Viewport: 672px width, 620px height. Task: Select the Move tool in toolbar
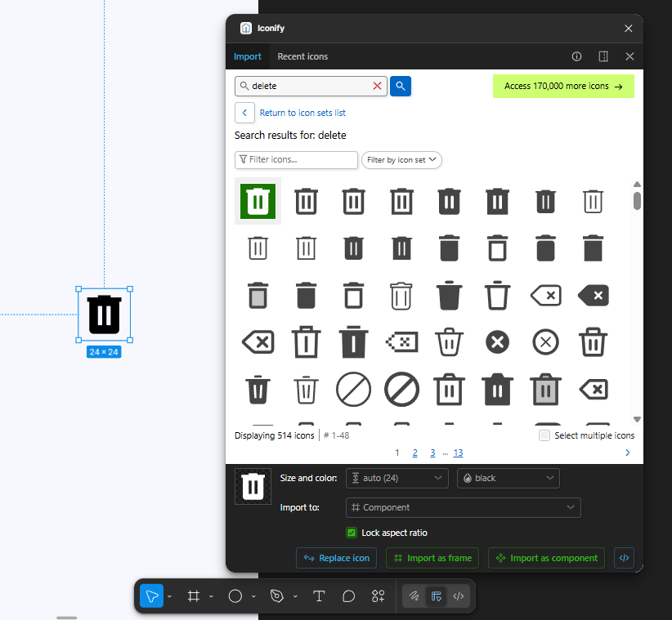pyautogui.click(x=152, y=596)
